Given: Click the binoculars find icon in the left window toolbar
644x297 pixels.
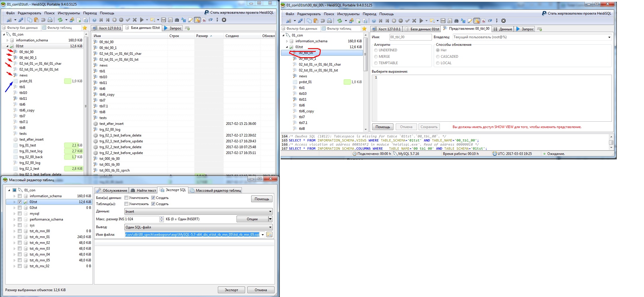Looking at the screenshot, I should point(177,20).
